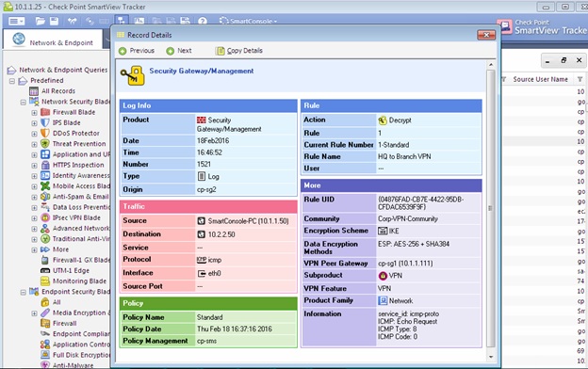The image size is (588, 369).
Task: Select Traditional Anti-Virus icon
Action: [45, 239]
